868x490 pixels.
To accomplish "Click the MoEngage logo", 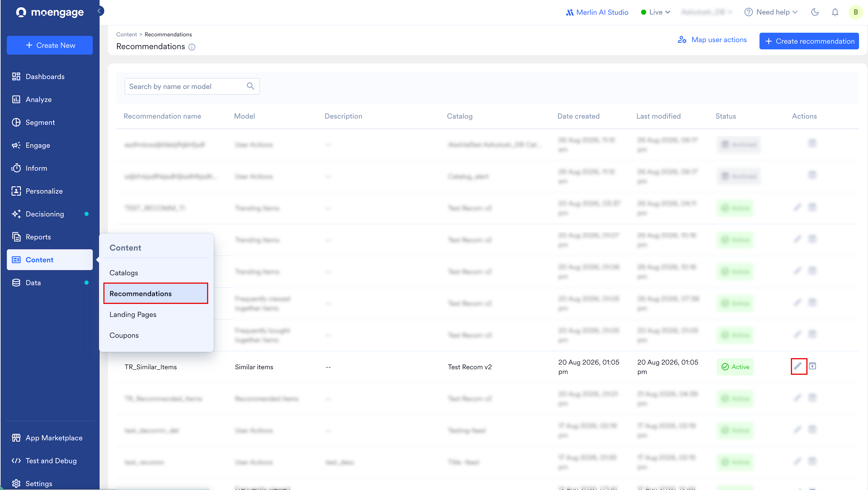I will coord(50,13).
